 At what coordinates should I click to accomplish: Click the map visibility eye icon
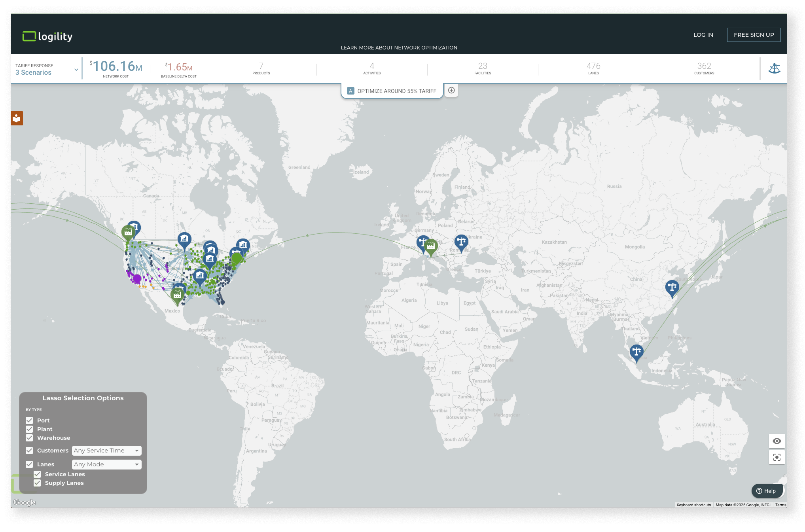coord(777,441)
